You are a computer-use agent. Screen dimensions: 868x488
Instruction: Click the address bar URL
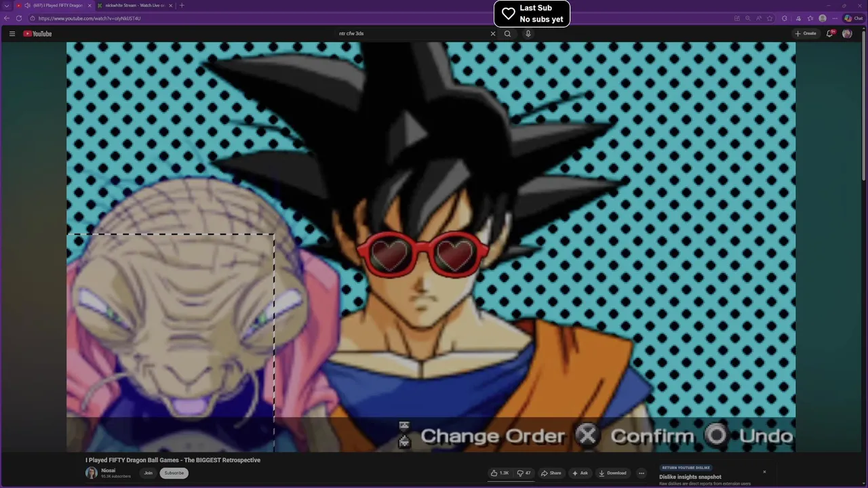point(90,18)
